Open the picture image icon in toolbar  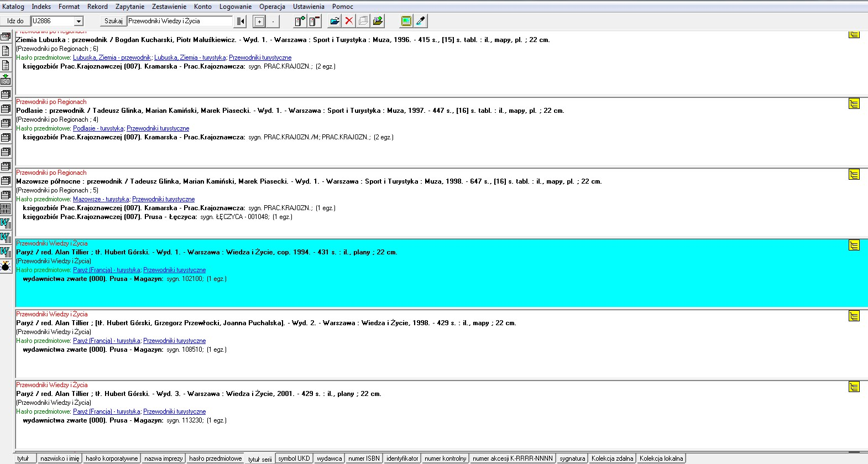[406, 21]
